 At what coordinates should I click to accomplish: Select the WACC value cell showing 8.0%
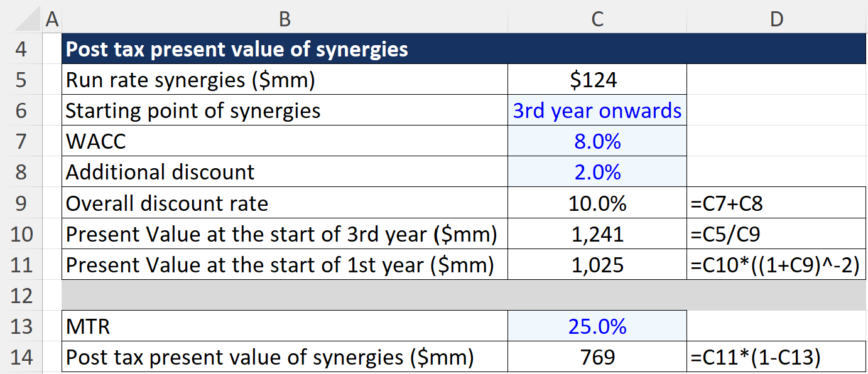pos(597,141)
